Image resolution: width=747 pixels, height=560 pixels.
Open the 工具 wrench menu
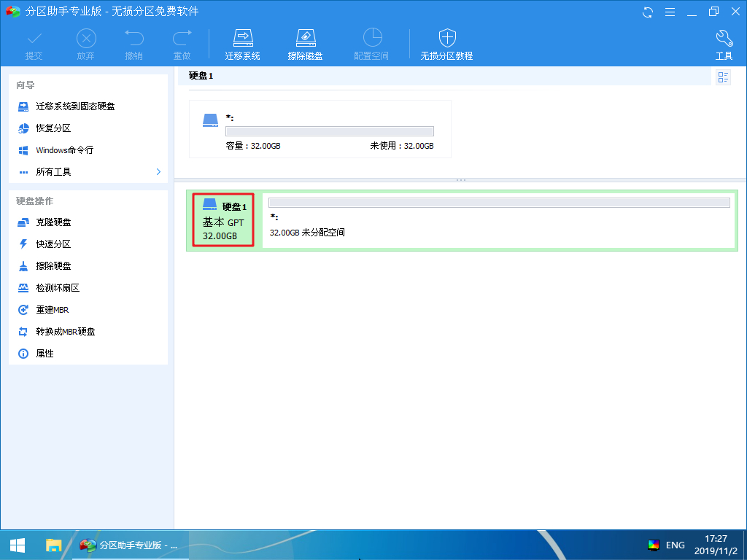pyautogui.click(x=724, y=44)
